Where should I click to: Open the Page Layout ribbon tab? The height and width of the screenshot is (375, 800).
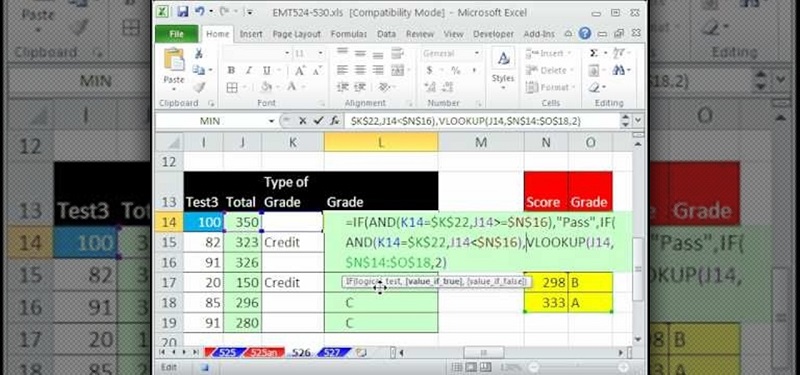(296, 34)
